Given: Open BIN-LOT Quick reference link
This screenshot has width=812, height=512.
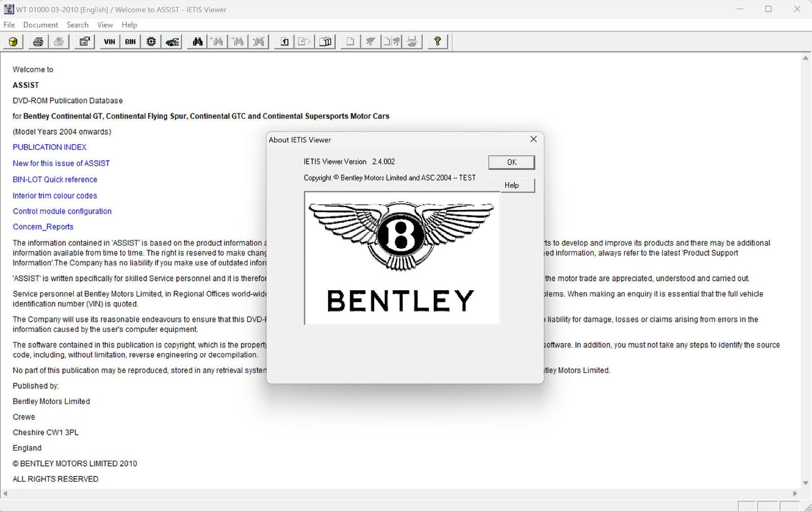Looking at the screenshot, I should 55,180.
